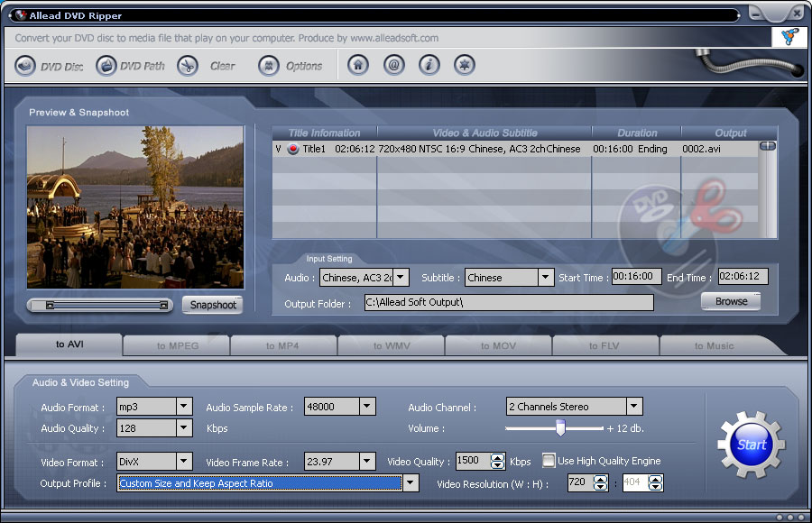Image resolution: width=812 pixels, height=523 pixels.
Task: Click the Clear label
Action: click(222, 67)
